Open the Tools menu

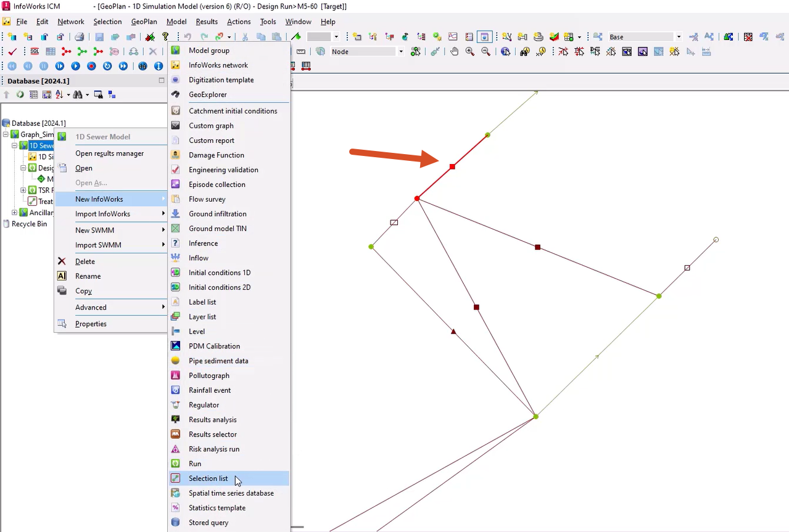[x=268, y=22]
